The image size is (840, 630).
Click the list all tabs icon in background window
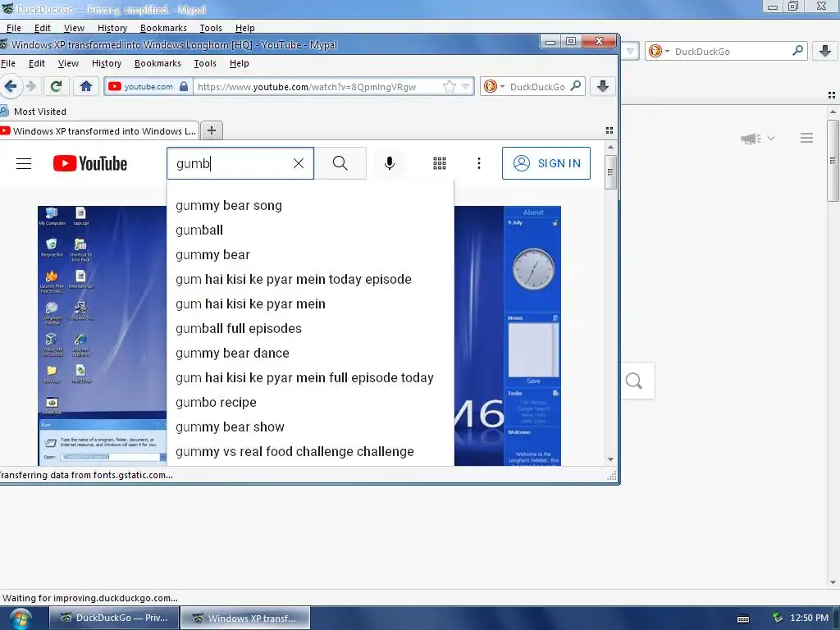[832, 95]
